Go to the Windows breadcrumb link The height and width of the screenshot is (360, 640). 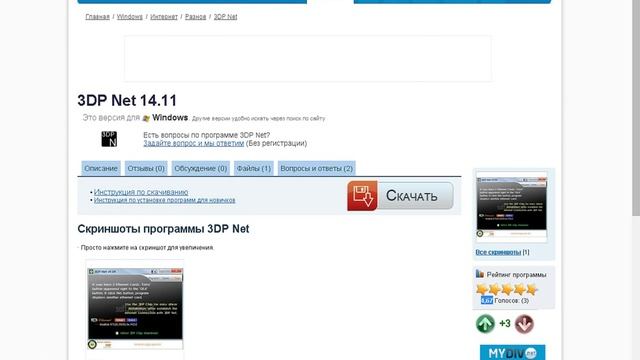click(x=129, y=17)
